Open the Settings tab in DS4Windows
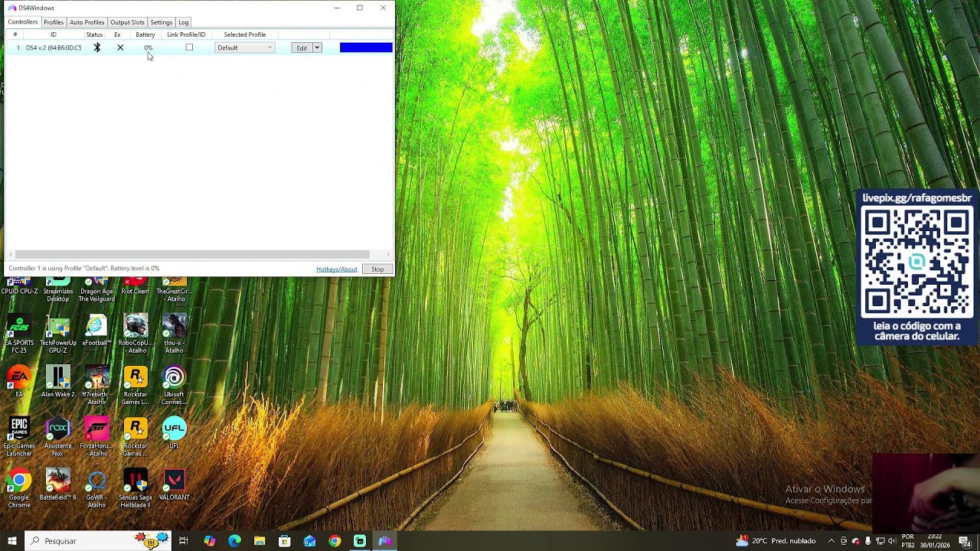The height and width of the screenshot is (551, 980). point(161,22)
